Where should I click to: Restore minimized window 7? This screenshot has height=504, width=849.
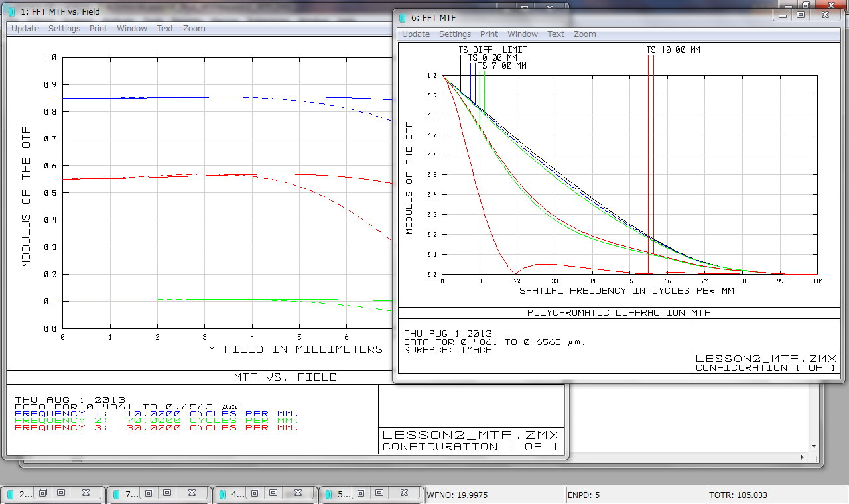pos(149,493)
